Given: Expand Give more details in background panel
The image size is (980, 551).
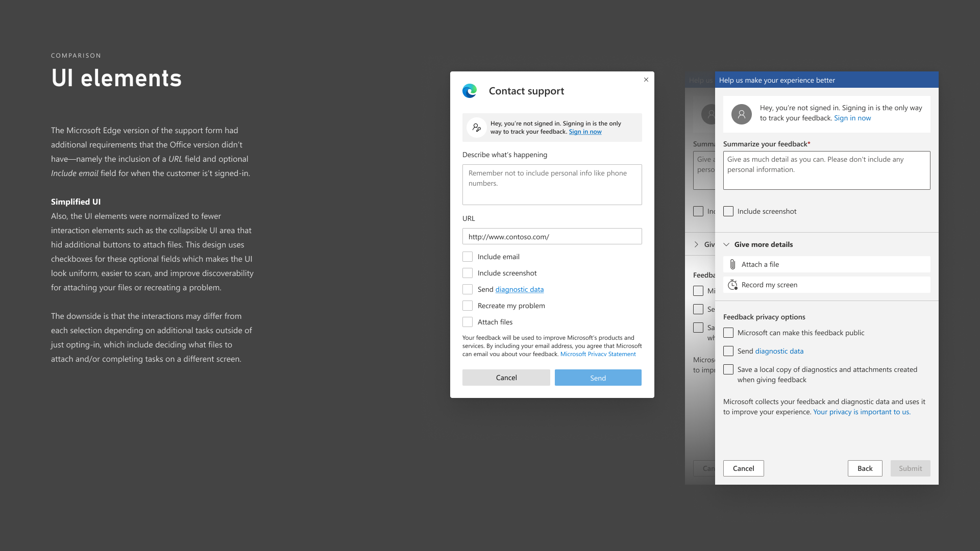Looking at the screenshot, I should 696,244.
